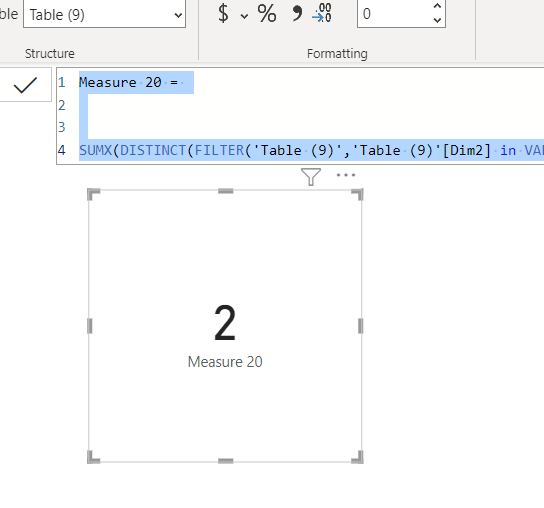Viewport: 544px width, 508px height.
Task: Click the Formatting group label
Action: 337,53
